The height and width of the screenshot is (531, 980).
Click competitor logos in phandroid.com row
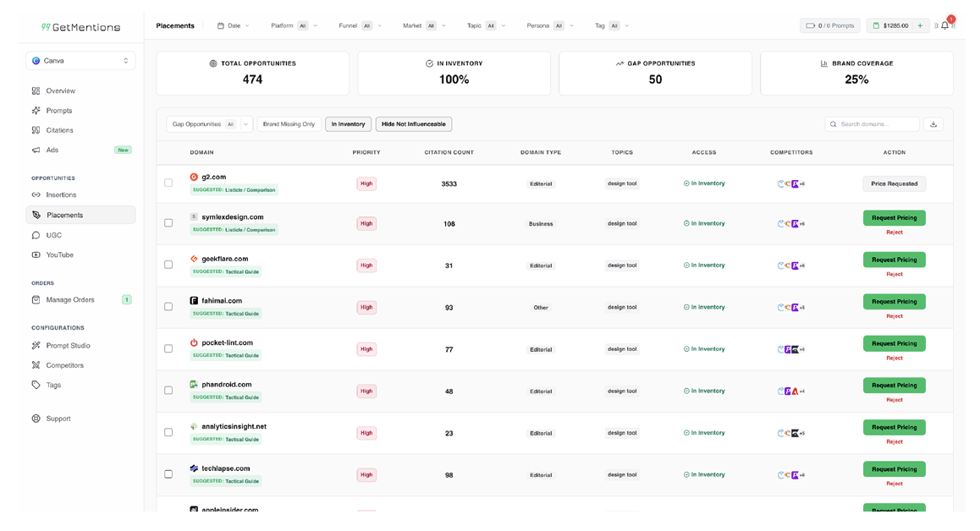pyautogui.click(x=790, y=391)
